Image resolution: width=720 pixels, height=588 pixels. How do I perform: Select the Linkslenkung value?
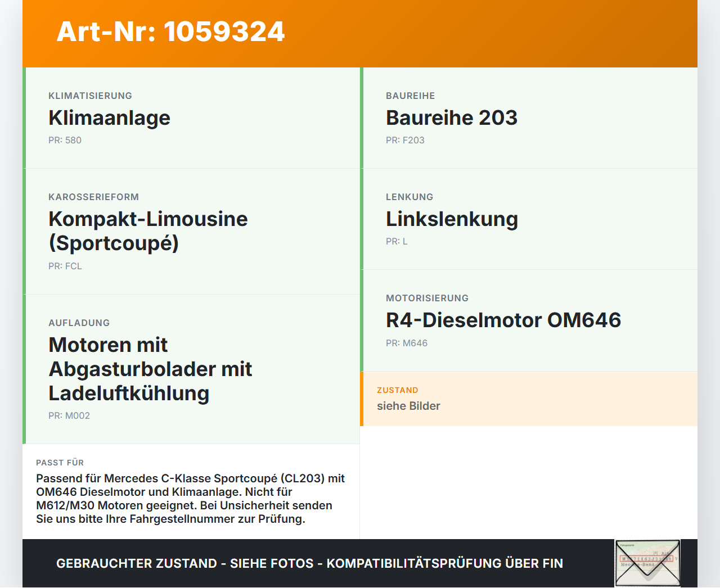452,219
